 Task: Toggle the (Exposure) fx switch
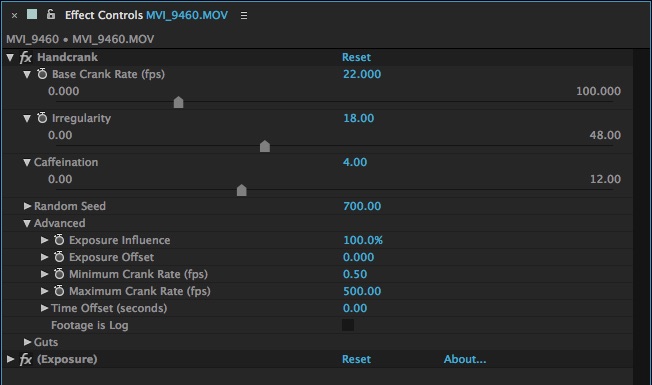click(x=26, y=360)
